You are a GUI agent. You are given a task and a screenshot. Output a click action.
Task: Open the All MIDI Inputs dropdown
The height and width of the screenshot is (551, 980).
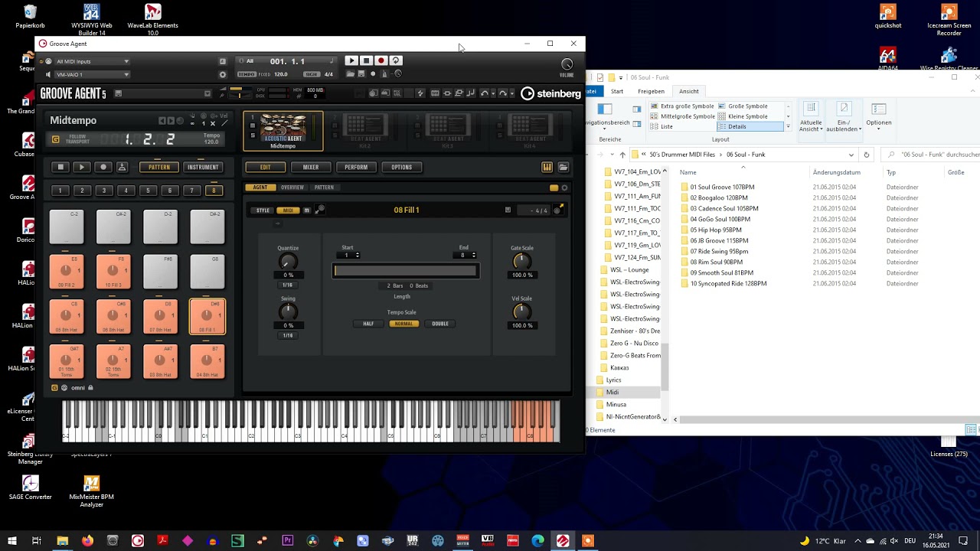[93, 61]
